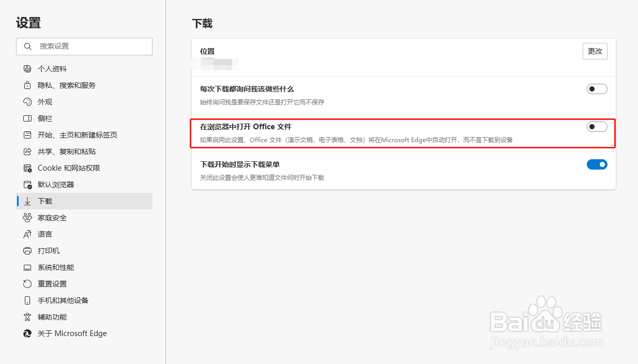638x364 pixels.
Task: Click the 下载 page heading
Action: tap(202, 23)
